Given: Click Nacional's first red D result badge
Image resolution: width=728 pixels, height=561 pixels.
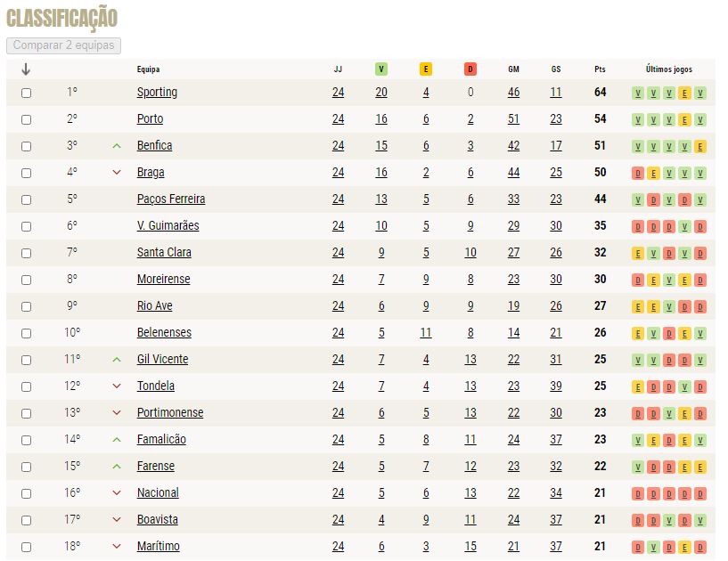Looking at the screenshot, I should [638, 493].
